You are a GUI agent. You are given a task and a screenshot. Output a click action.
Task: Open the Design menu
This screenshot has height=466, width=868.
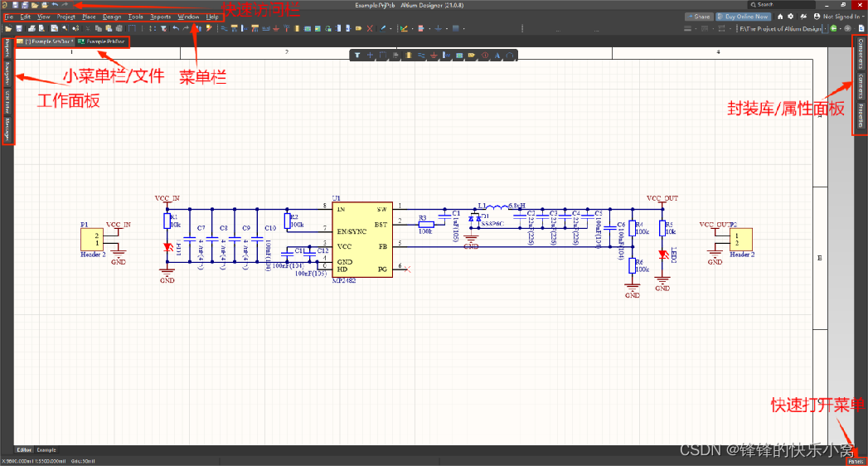112,17
